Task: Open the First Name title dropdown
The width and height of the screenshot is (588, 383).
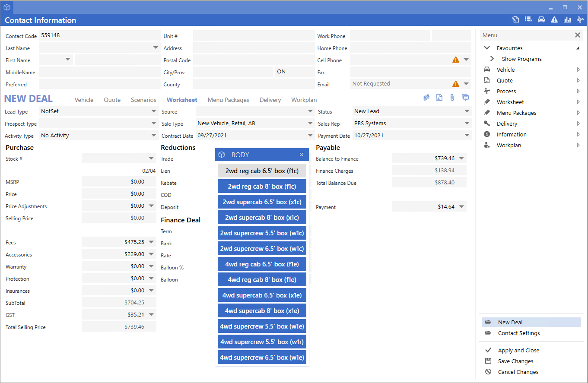Action: (x=68, y=59)
